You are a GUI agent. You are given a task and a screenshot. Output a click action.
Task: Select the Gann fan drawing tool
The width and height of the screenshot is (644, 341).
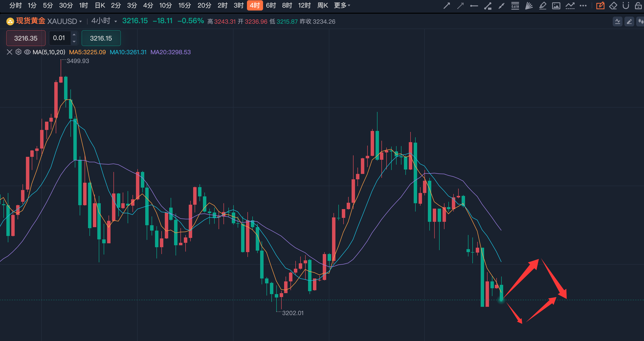click(529, 5)
